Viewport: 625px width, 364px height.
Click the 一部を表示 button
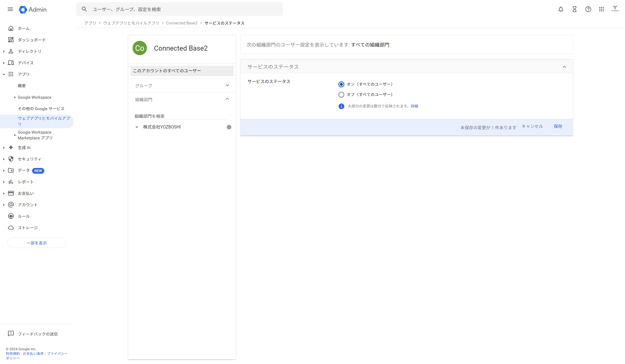click(x=37, y=243)
